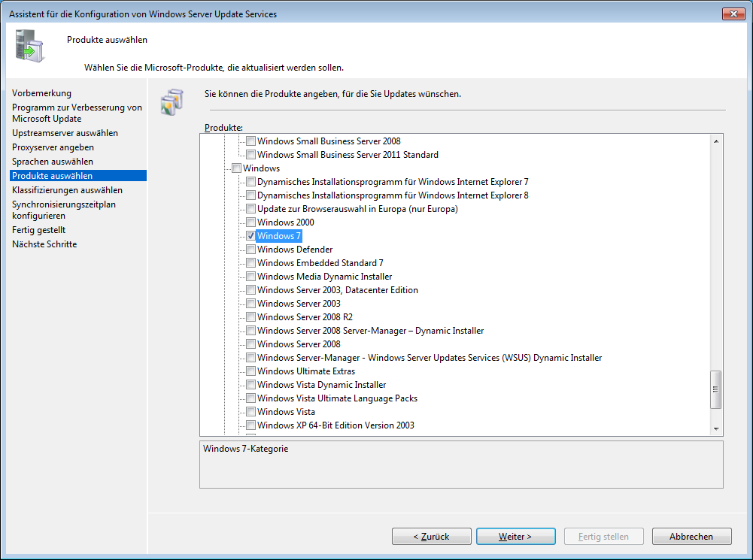Check Windows Vista Ultimate Language Packs
The width and height of the screenshot is (753, 560).
coord(250,398)
